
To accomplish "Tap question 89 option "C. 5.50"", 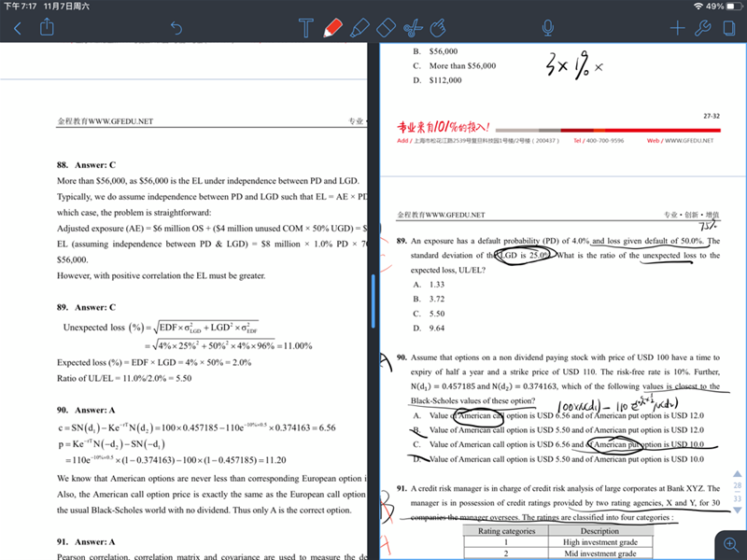I will 429,314.
